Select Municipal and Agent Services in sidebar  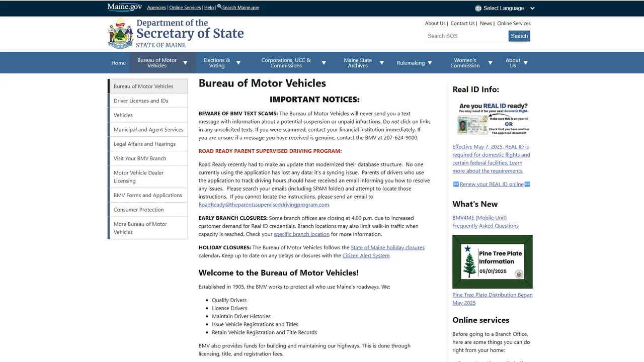click(148, 130)
